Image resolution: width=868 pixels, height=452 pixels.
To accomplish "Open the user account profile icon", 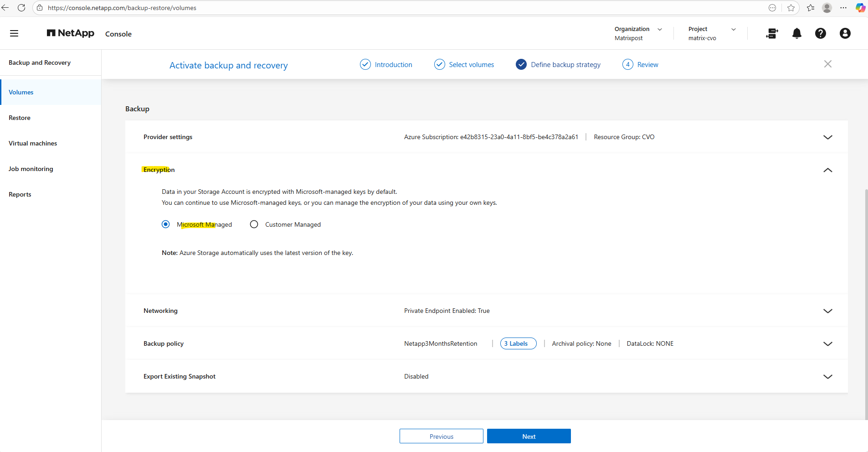I will [x=845, y=33].
